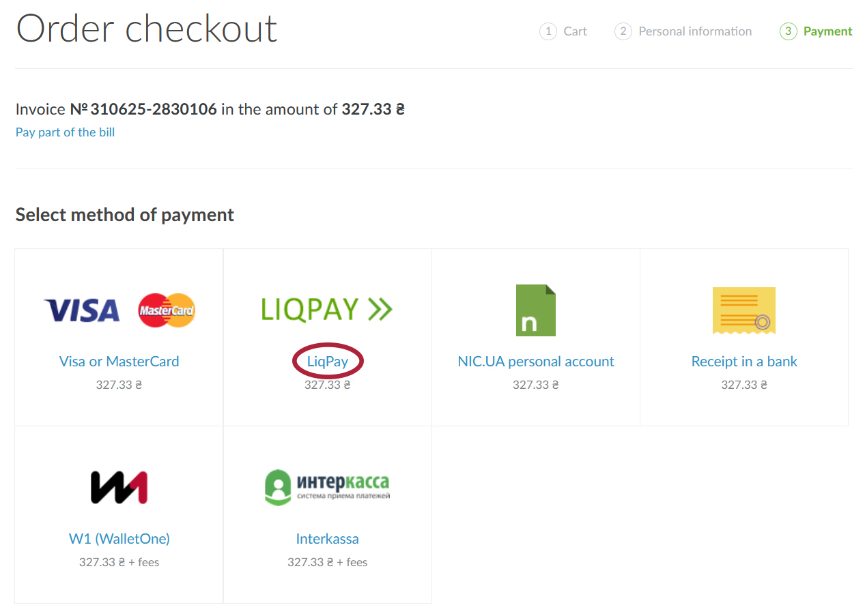Click the price under LiqPay
This screenshot has width=865, height=616.
(x=328, y=385)
